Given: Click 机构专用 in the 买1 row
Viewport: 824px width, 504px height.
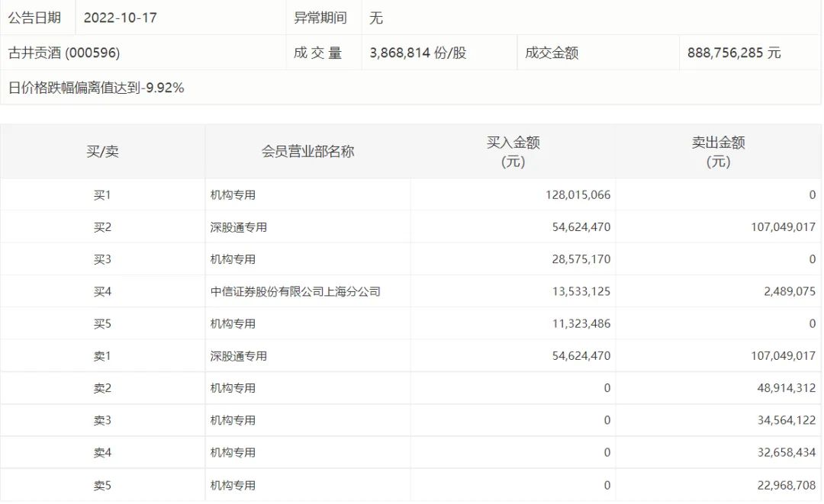Looking at the screenshot, I should pos(233,194).
